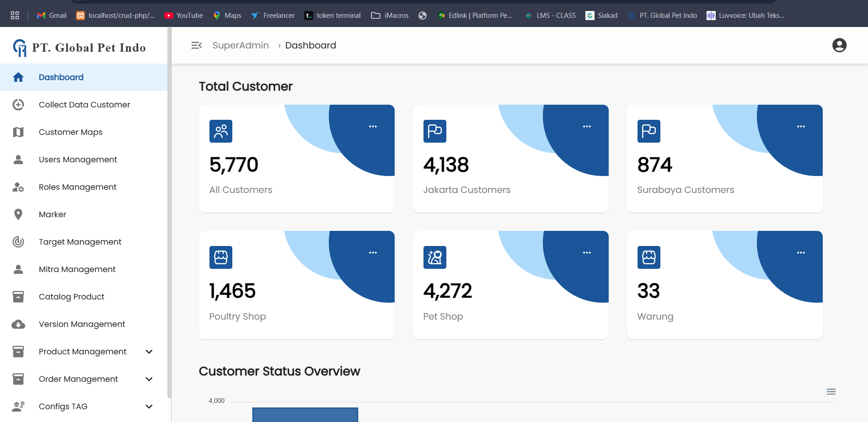Open the Customer Maps page
This screenshot has height=422, width=868.
tap(70, 132)
